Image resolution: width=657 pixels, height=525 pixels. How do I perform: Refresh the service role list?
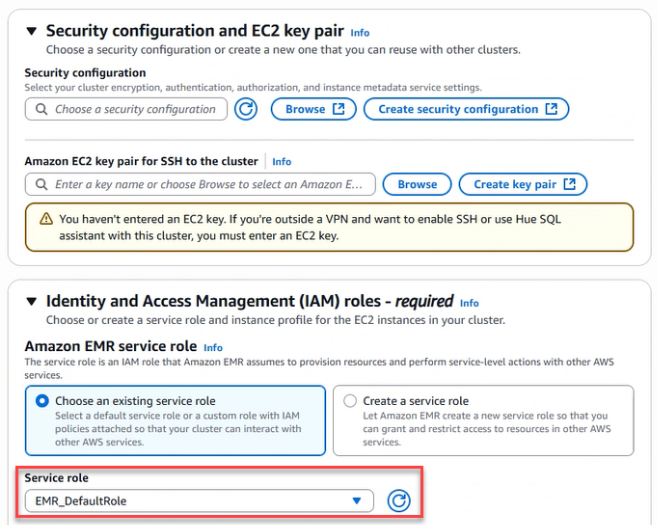coord(399,501)
